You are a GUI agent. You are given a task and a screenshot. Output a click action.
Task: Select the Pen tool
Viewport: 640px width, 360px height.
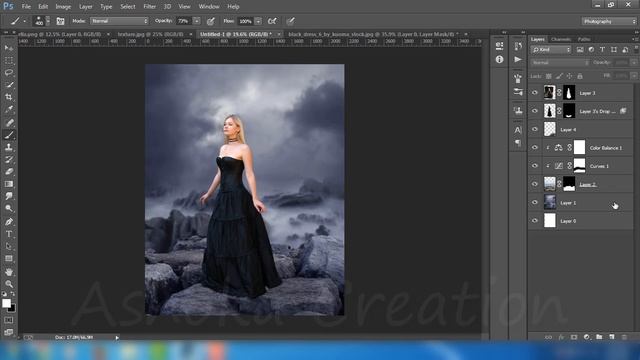pos(9,222)
